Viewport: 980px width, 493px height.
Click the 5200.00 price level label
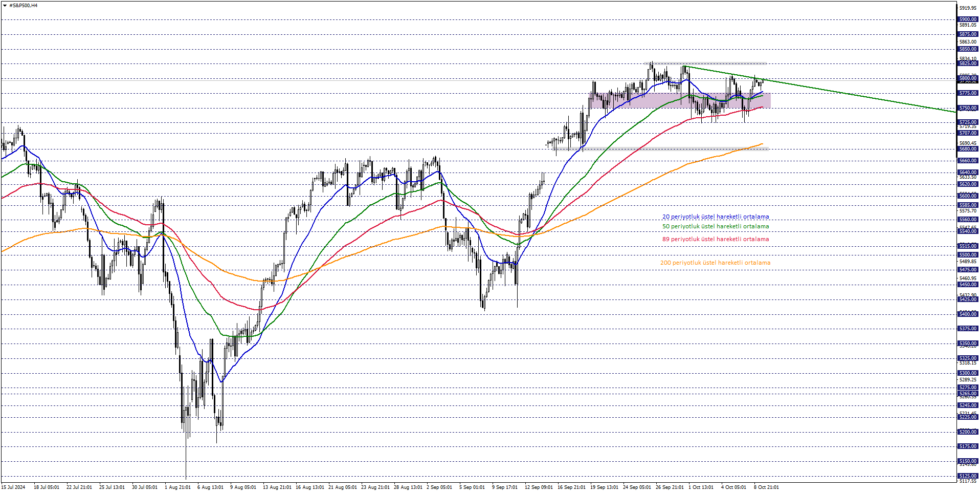tap(968, 432)
